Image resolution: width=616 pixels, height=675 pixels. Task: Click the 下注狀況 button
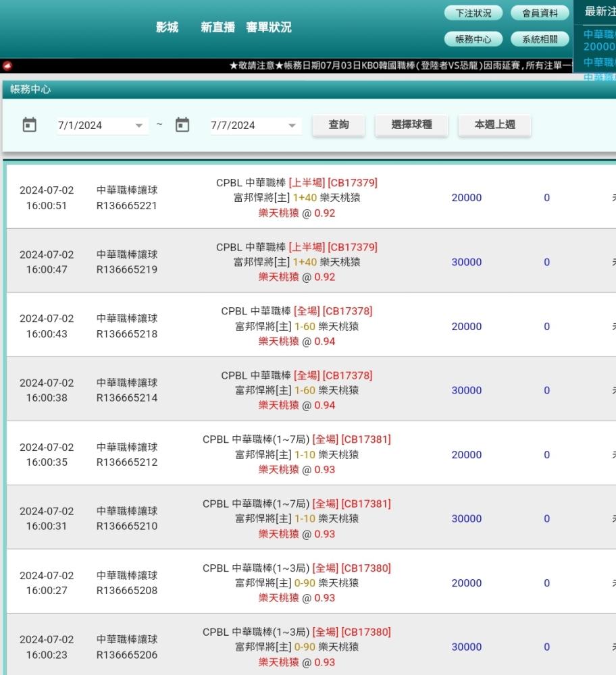click(473, 13)
